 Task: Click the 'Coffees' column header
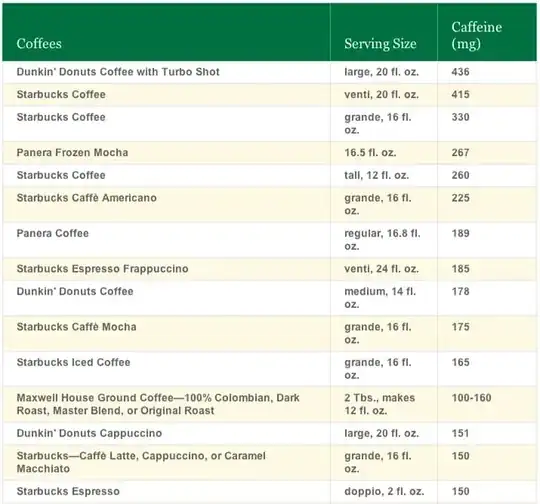[x=39, y=44]
